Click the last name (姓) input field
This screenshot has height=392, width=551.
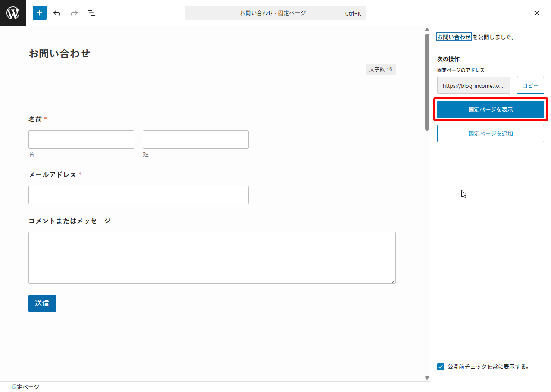point(195,139)
